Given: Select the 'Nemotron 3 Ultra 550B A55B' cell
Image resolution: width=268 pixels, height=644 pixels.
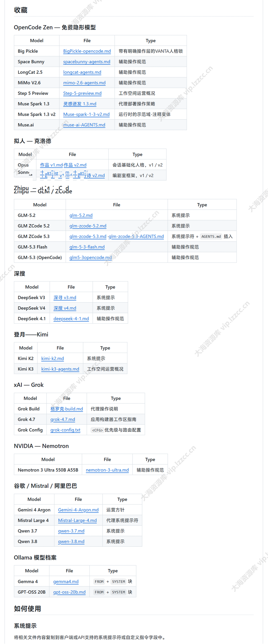Looking at the screenshot, I should pos(48,470).
